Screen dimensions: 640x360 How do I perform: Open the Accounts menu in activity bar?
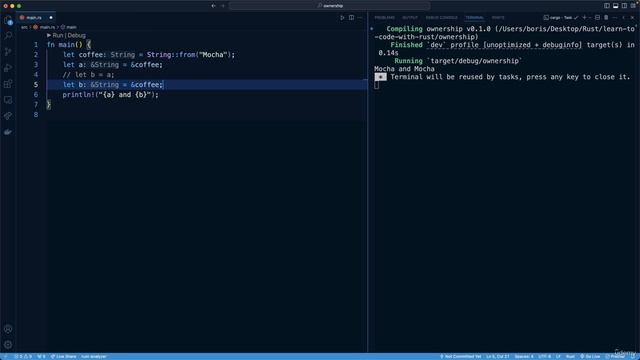(x=8, y=329)
